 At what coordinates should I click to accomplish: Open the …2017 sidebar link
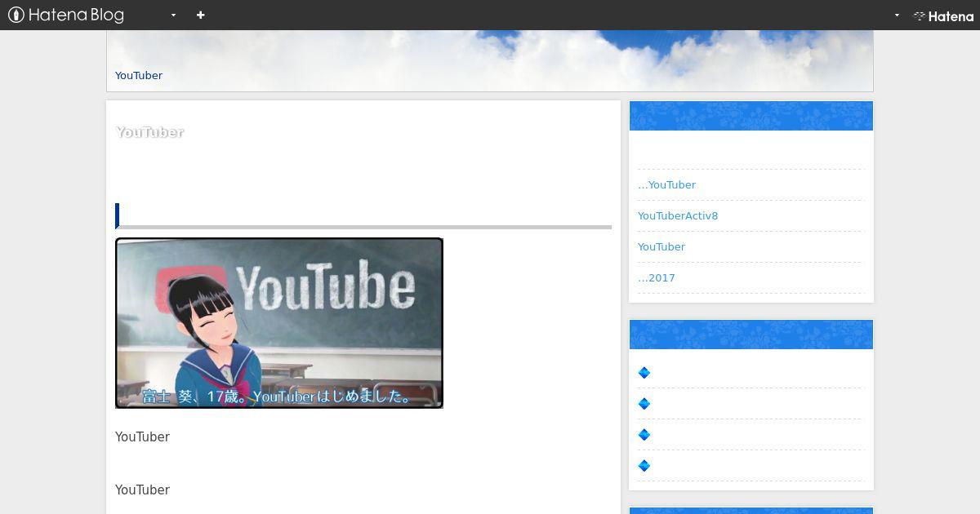657,278
